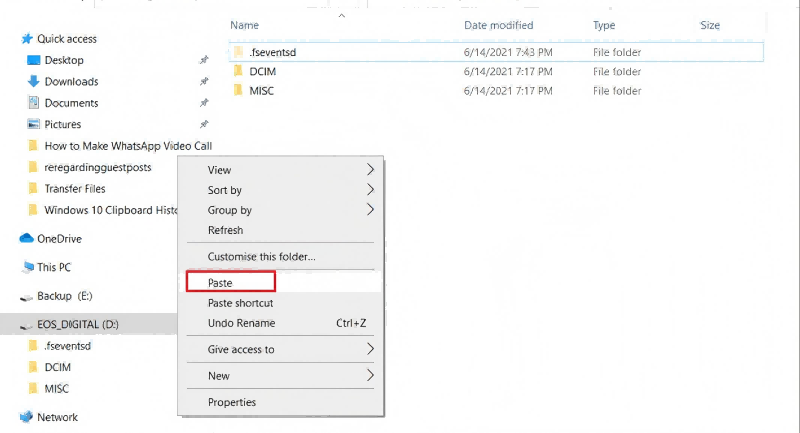Click the Windows 10 Clipboard folder icon

(33, 210)
